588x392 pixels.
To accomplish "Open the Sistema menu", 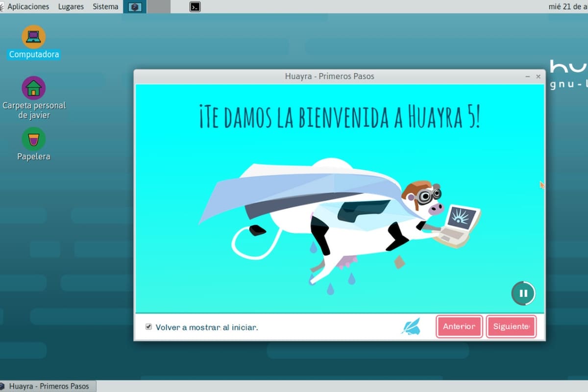I will tap(105, 6).
